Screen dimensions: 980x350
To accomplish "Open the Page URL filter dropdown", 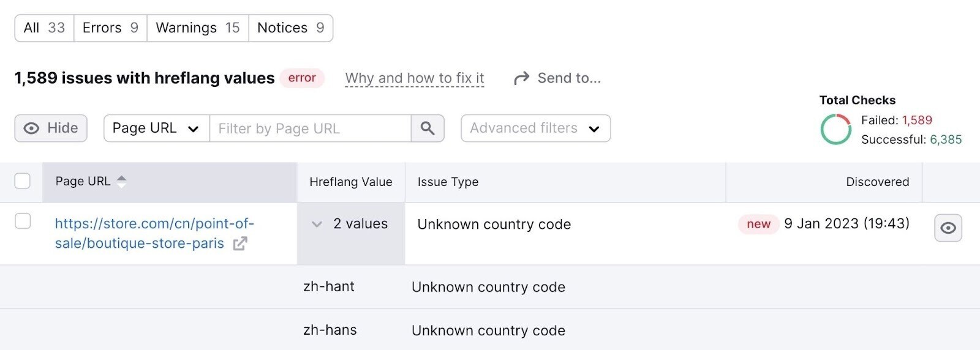I will [x=157, y=128].
